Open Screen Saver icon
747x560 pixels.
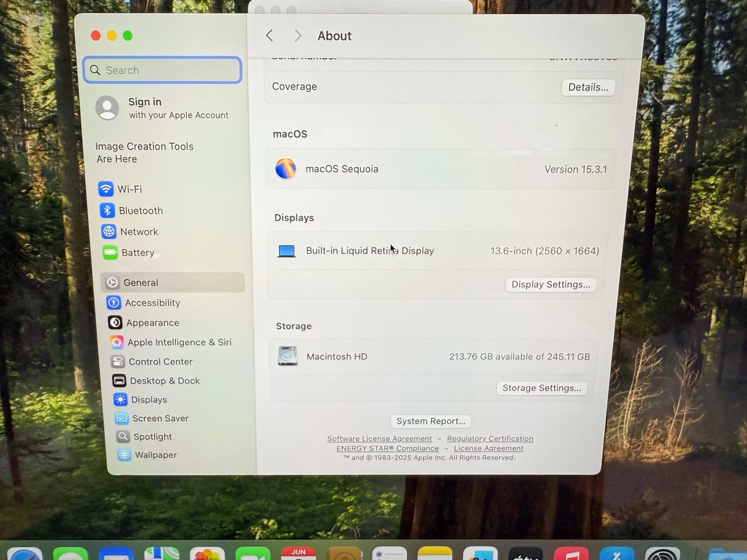pos(122,418)
